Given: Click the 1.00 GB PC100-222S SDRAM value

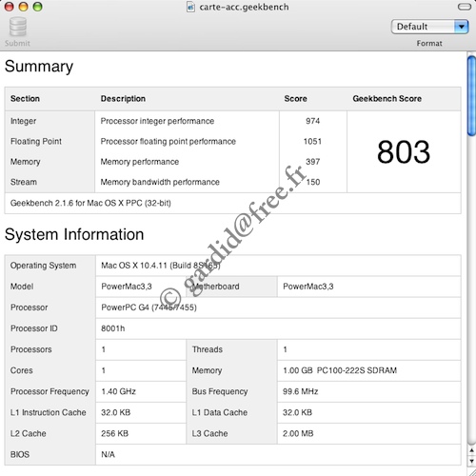Looking at the screenshot, I should pos(340,370).
